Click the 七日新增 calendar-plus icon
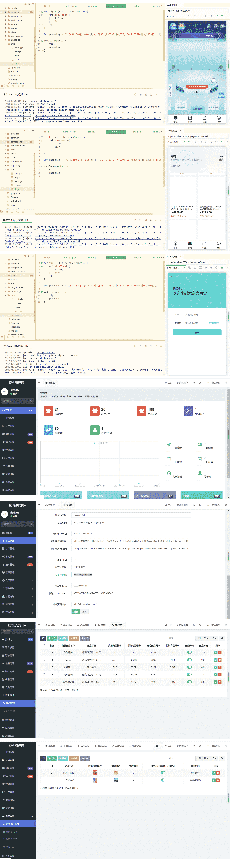230x868 pixels. point(200,459)
